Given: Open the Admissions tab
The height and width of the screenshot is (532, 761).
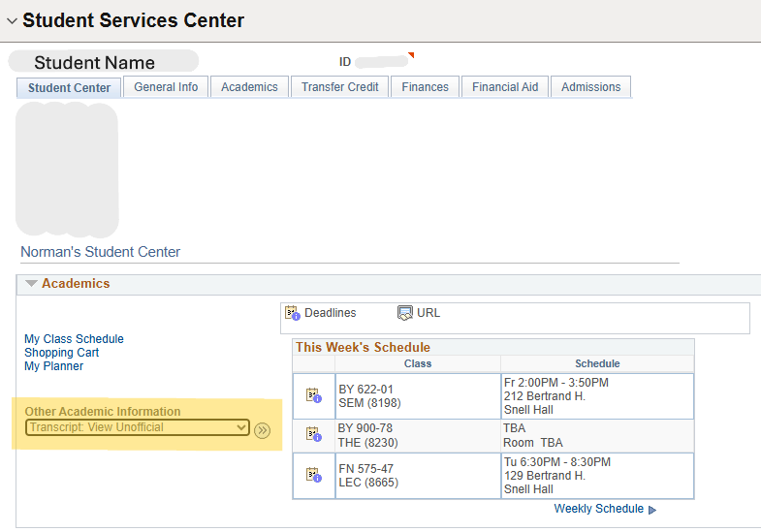Looking at the screenshot, I should tap(590, 87).
